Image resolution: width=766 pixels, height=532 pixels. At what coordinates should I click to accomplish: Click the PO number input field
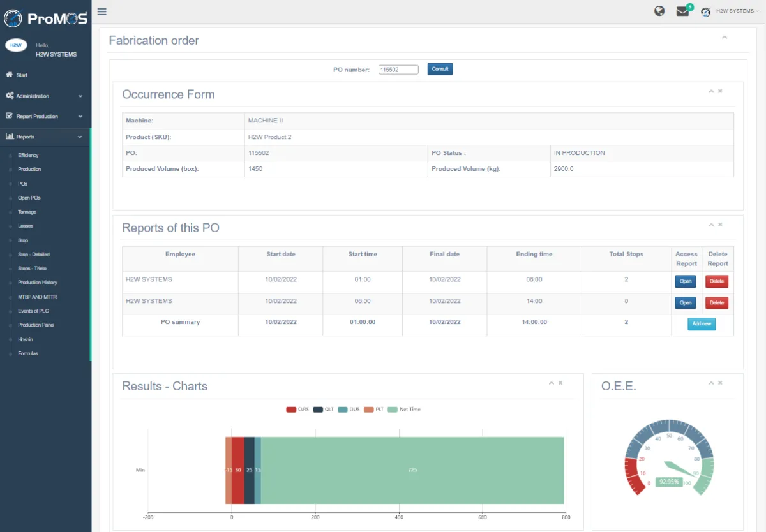[398, 70]
